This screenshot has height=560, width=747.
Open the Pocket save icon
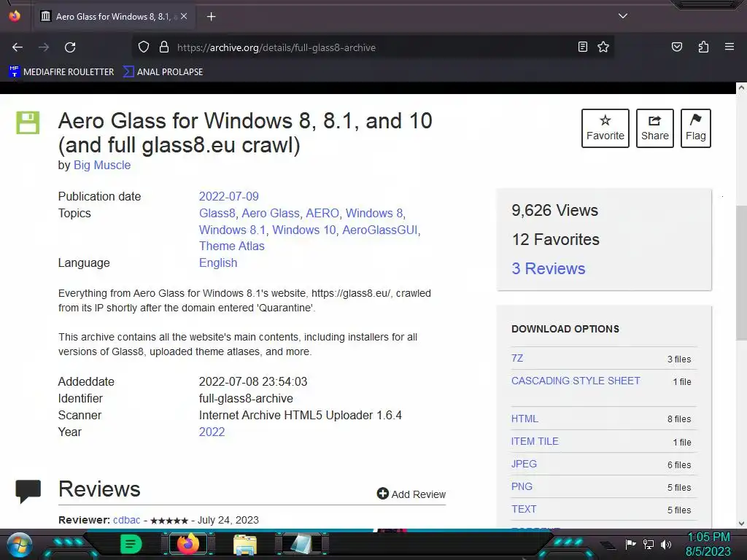tap(676, 47)
